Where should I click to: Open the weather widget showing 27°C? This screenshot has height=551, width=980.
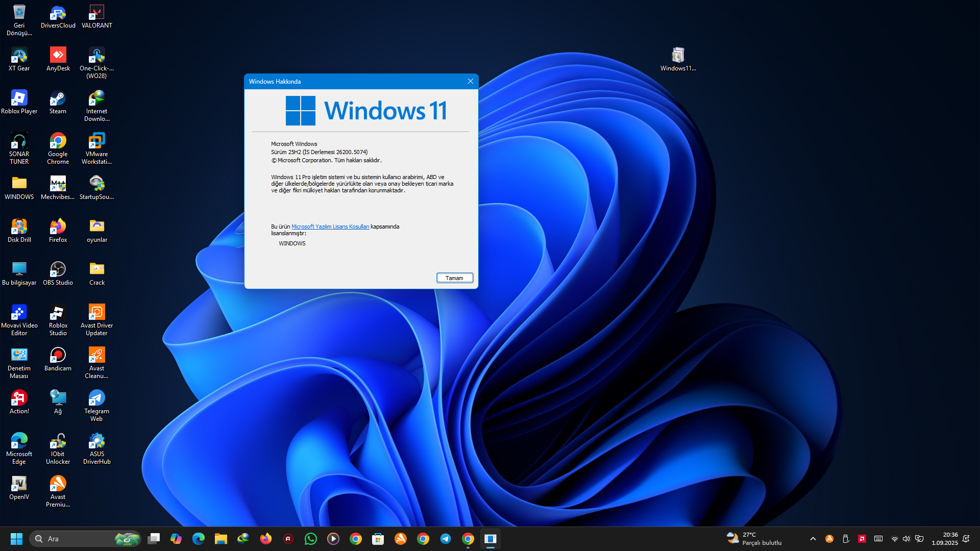click(754, 539)
